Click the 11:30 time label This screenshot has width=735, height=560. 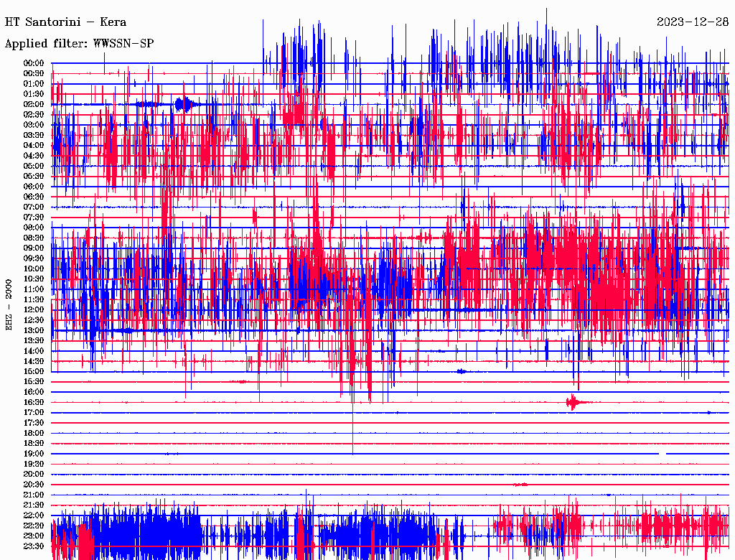pos(34,299)
